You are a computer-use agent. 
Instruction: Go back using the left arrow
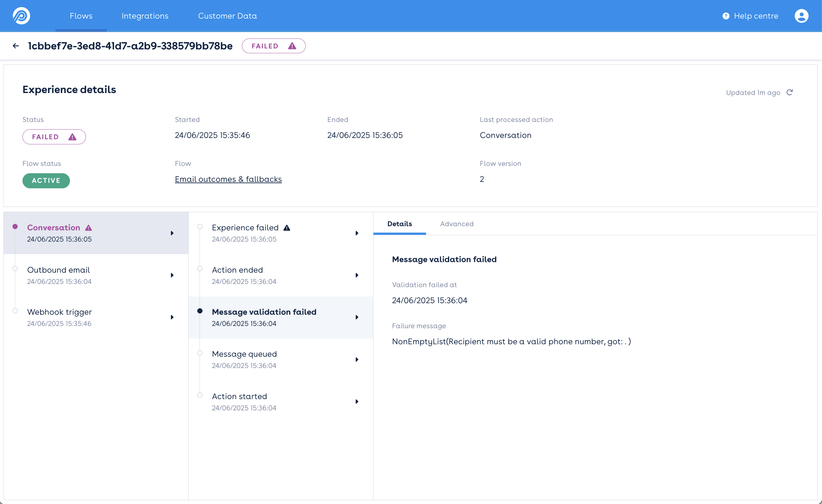click(x=16, y=46)
